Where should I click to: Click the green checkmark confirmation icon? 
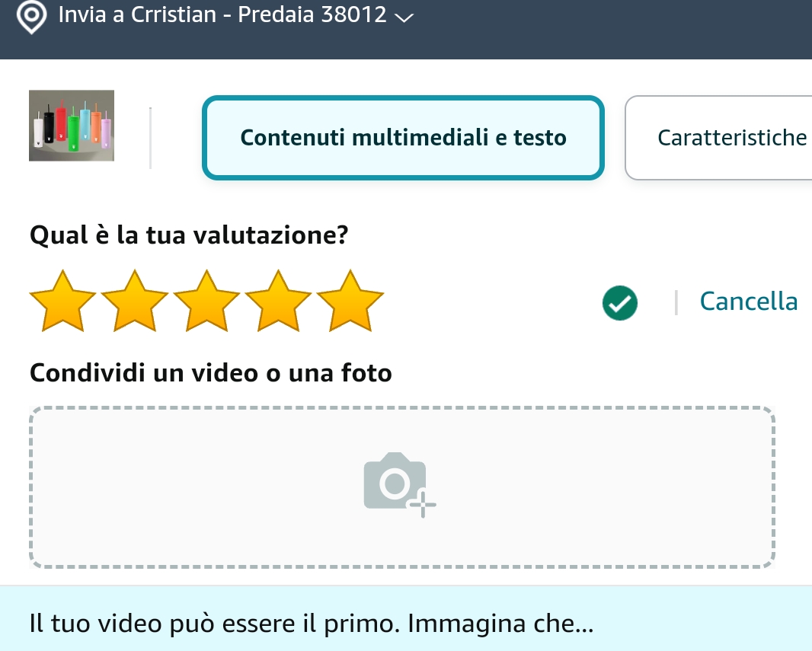coord(620,303)
